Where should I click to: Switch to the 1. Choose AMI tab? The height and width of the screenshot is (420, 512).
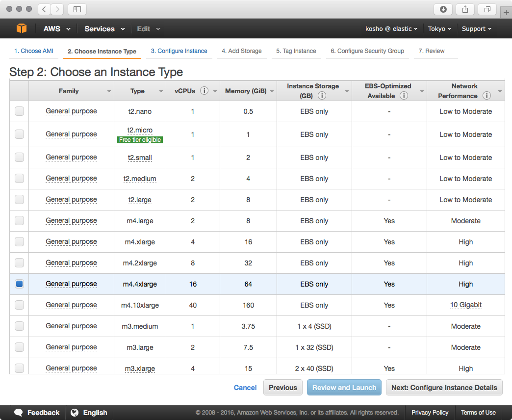click(34, 51)
